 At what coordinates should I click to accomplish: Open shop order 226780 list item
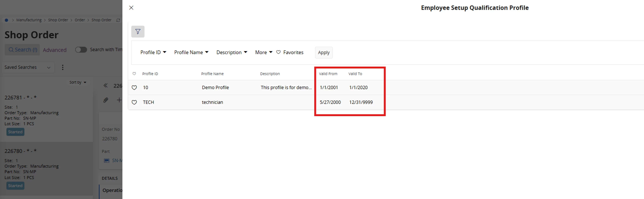[x=46, y=169]
